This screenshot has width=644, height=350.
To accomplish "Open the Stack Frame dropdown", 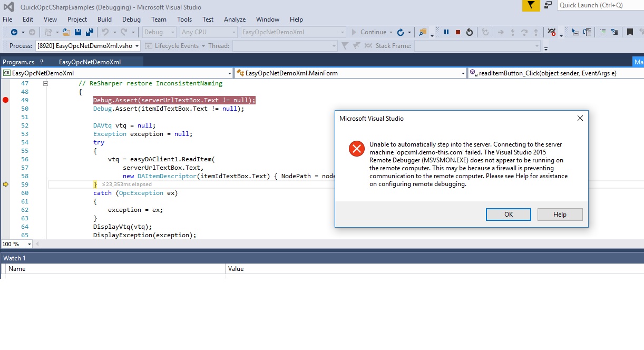I will [477, 46].
